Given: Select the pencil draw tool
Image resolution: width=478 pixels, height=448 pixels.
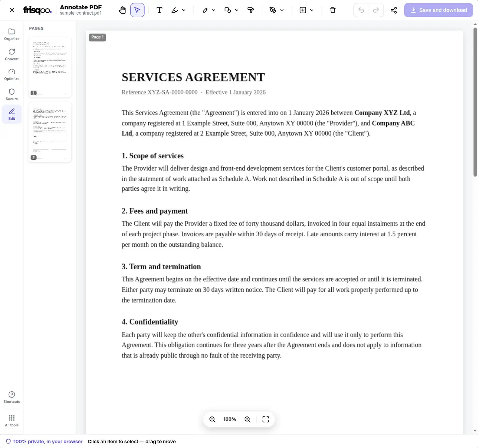Looking at the screenshot, I should pos(205,10).
